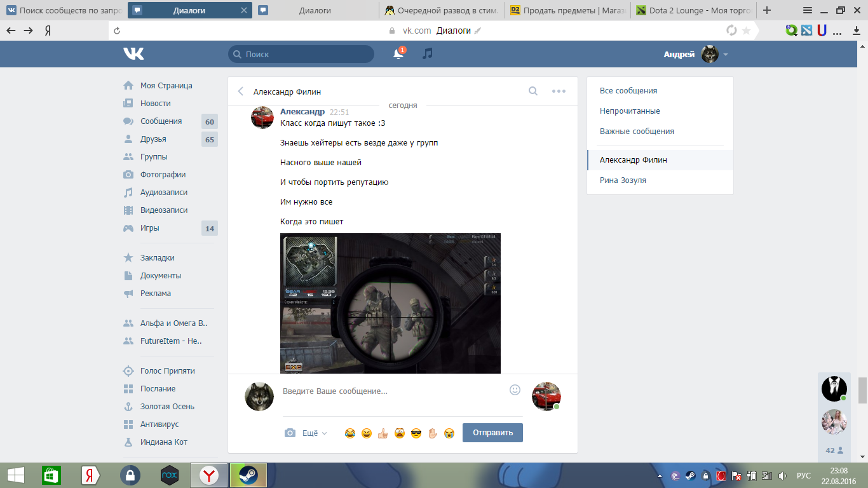The height and width of the screenshot is (488, 868).
Task: Launch the Голос Припяти app
Action: [168, 371]
